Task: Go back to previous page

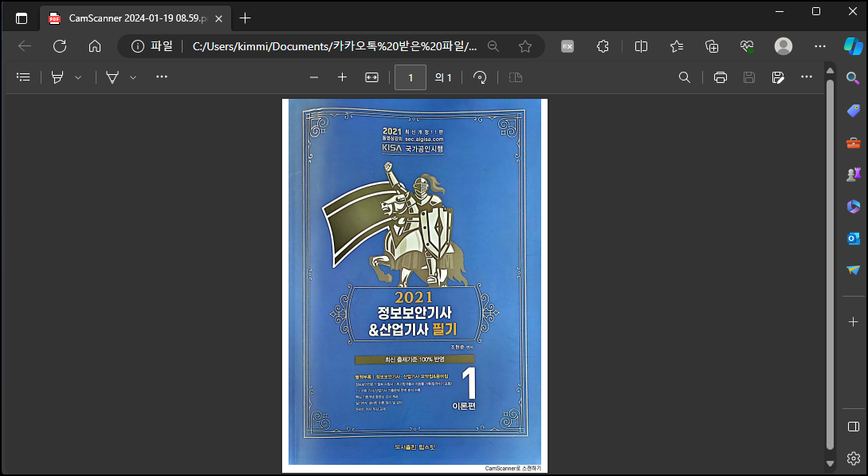Action: coord(25,46)
